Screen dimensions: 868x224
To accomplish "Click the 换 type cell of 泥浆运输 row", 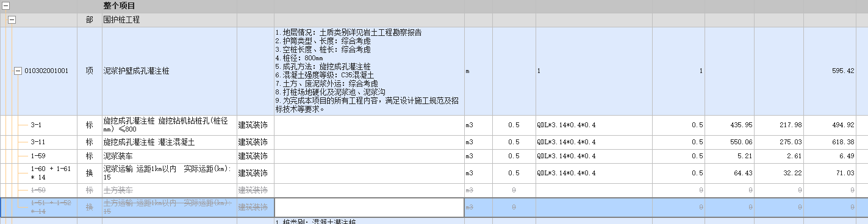I will (89, 173).
